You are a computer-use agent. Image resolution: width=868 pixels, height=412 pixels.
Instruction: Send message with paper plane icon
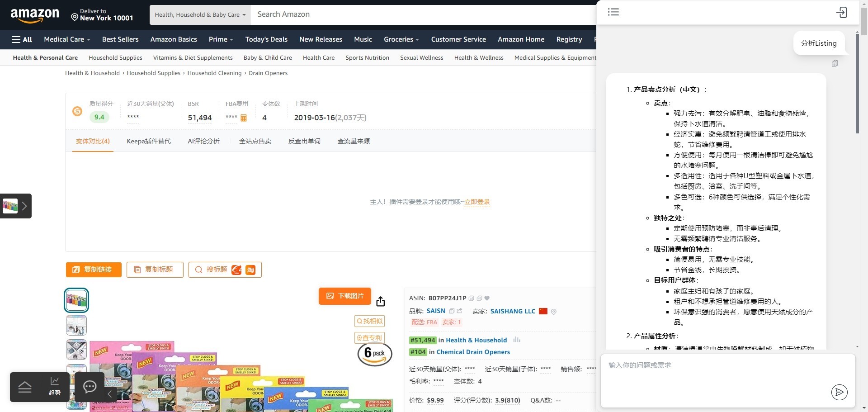click(x=839, y=392)
